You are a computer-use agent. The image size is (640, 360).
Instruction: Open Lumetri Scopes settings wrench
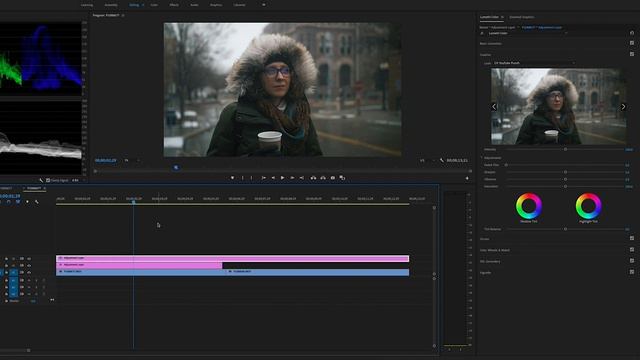pos(41,180)
